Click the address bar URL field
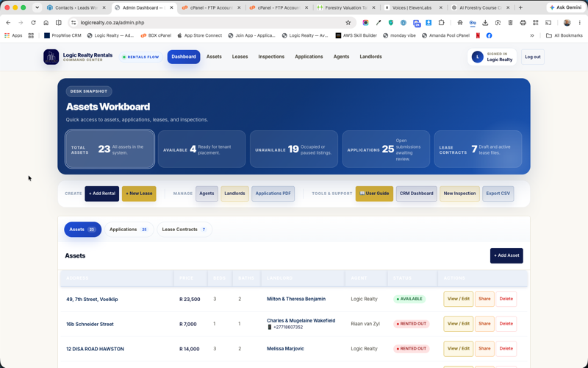 click(x=212, y=23)
